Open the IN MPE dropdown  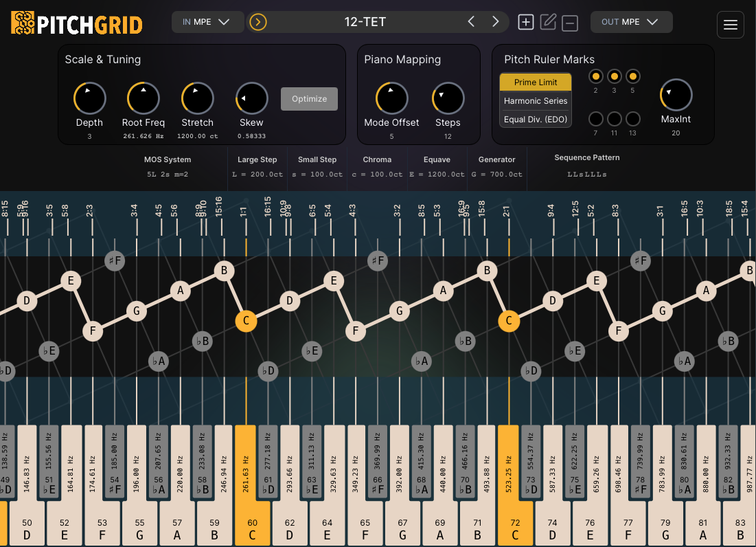point(207,21)
